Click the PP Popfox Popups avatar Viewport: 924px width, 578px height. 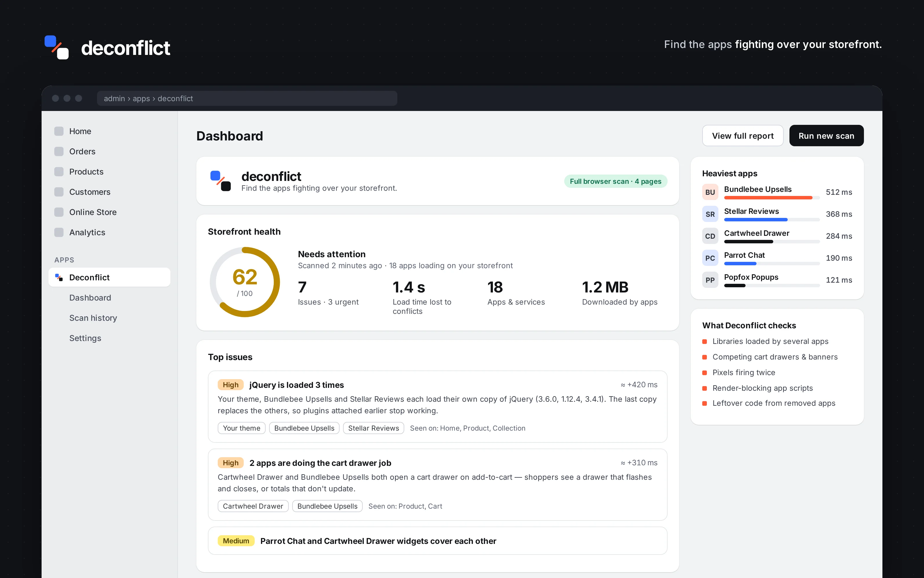point(710,280)
